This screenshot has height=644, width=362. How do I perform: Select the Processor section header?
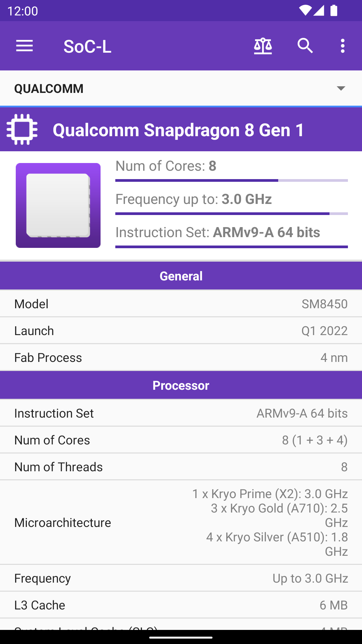[181, 385]
